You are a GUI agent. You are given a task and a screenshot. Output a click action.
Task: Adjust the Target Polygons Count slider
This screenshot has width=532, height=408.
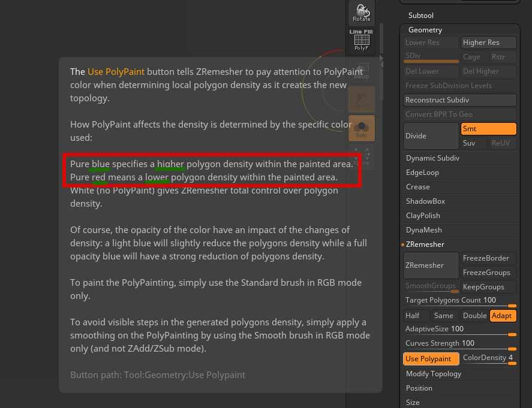coord(459,300)
